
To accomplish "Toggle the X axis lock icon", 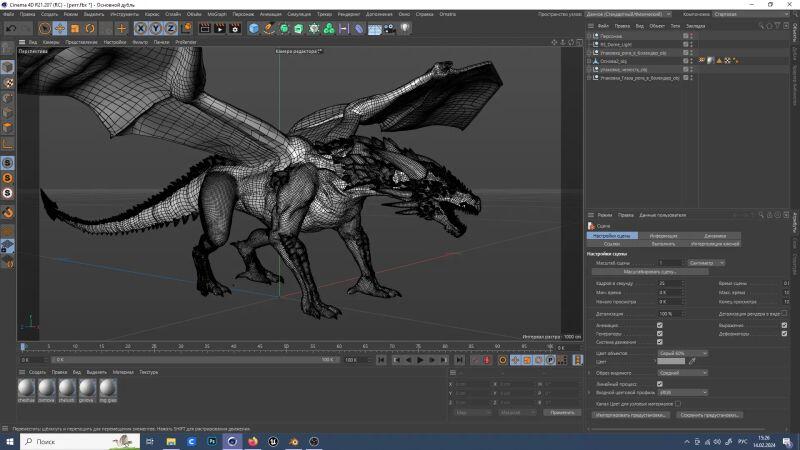I will coord(141,29).
